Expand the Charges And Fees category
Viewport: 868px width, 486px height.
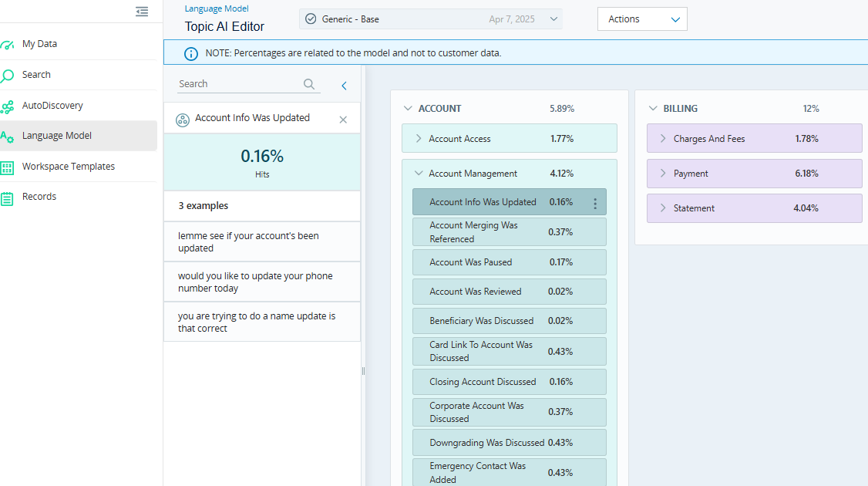[663, 139]
